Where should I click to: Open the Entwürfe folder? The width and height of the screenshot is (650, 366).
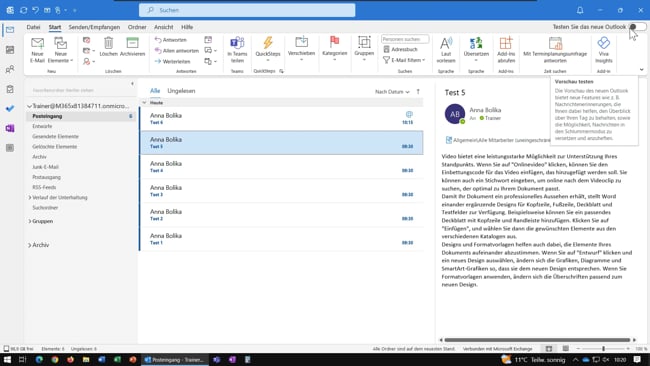click(42, 126)
